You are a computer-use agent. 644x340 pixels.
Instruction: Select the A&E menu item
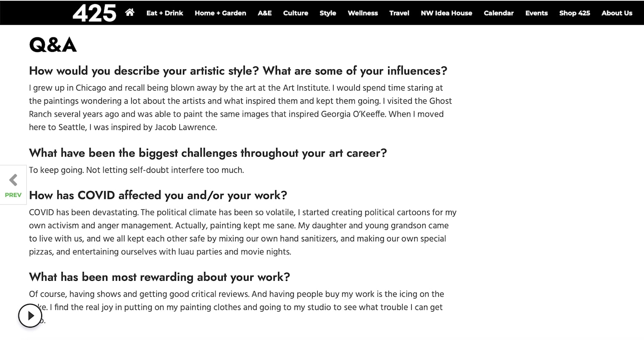click(264, 13)
